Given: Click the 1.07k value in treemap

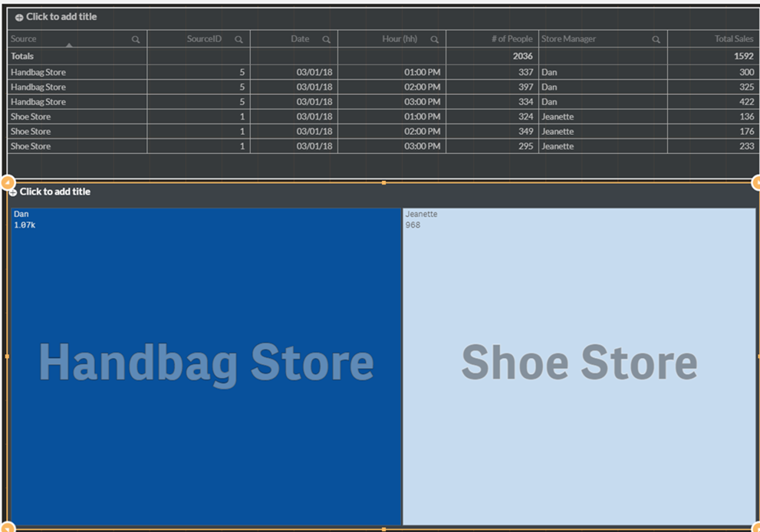Looking at the screenshot, I should (25, 225).
